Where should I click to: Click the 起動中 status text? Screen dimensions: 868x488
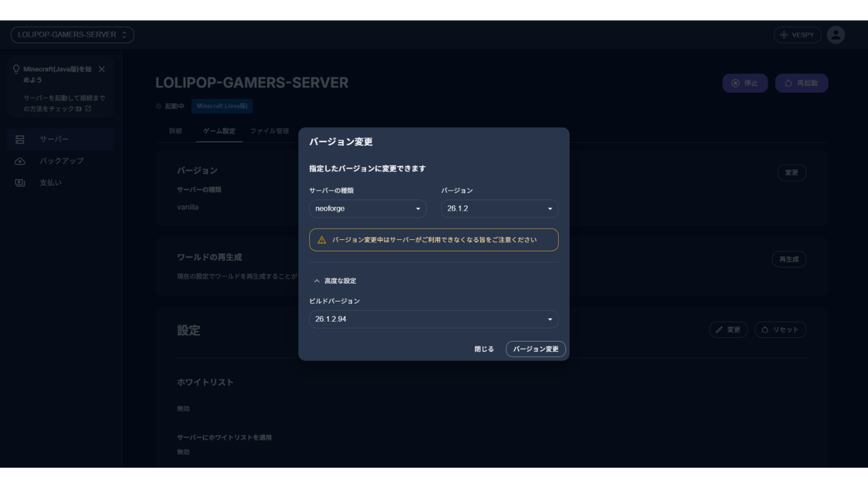pyautogui.click(x=175, y=106)
